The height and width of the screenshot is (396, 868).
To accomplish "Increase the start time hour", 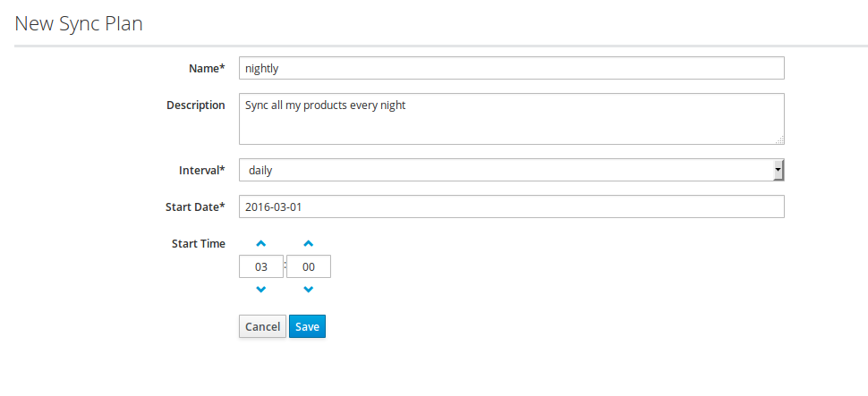I will [x=261, y=243].
